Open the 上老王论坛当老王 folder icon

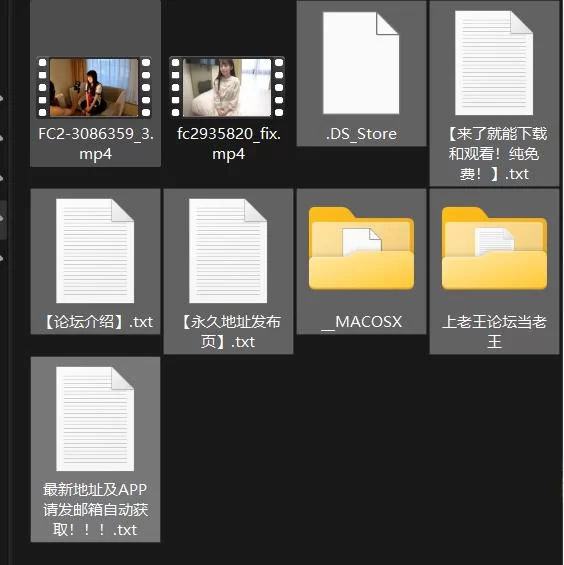494,248
